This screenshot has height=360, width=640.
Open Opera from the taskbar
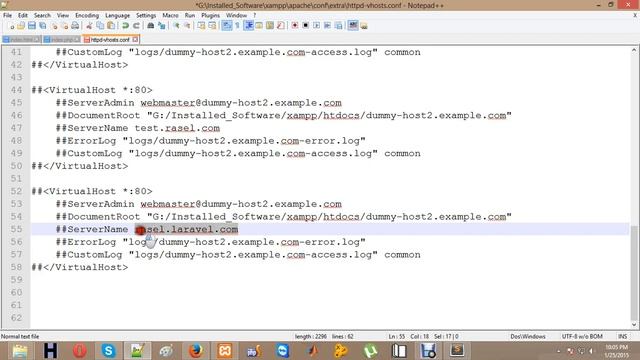point(80,351)
